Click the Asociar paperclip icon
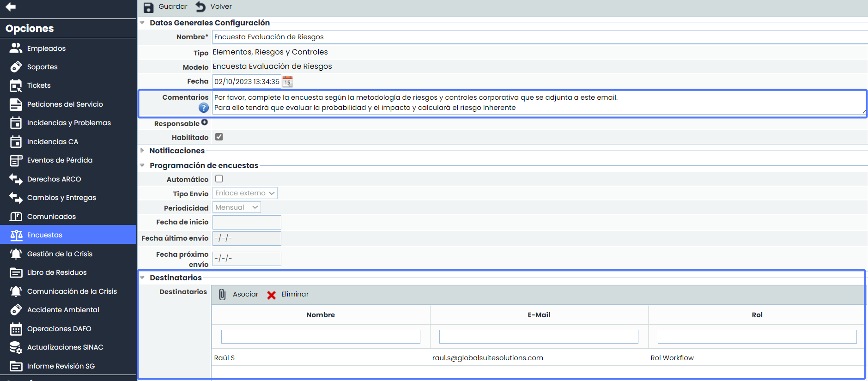Viewport: 868px width, 381px height. coord(222,295)
